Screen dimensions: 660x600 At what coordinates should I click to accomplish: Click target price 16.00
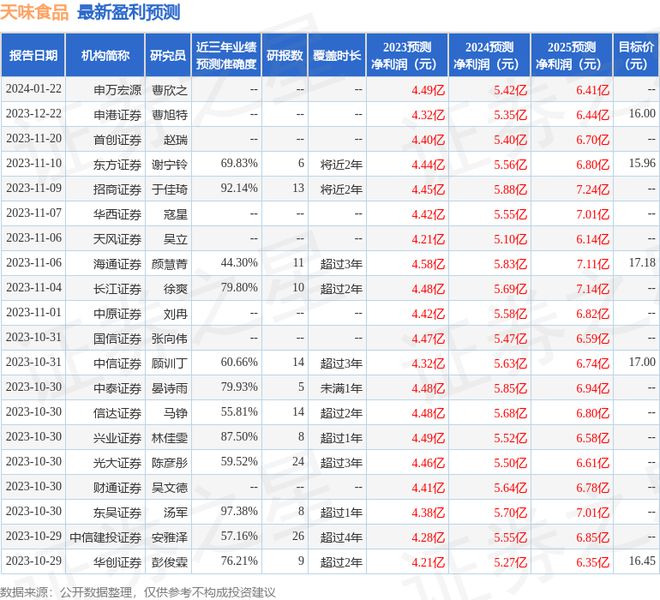(x=642, y=114)
